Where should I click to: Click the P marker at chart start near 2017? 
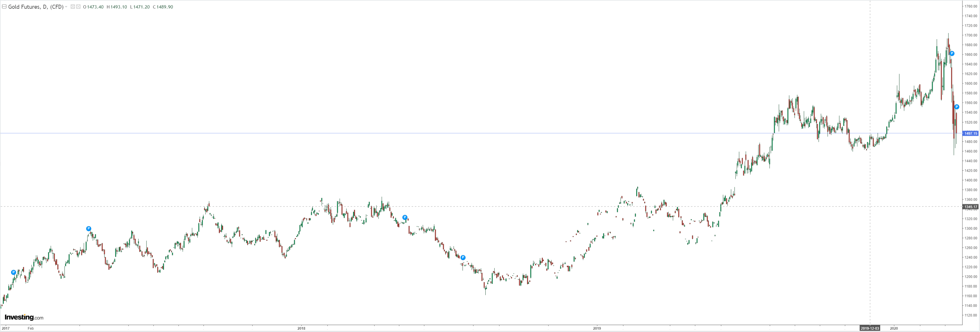[x=13, y=272]
